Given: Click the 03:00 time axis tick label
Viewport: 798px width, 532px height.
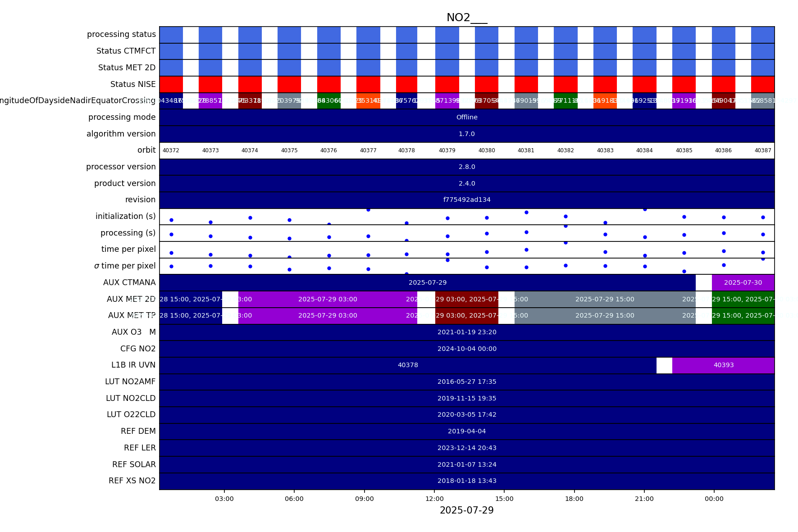Looking at the screenshot, I should click(224, 499).
